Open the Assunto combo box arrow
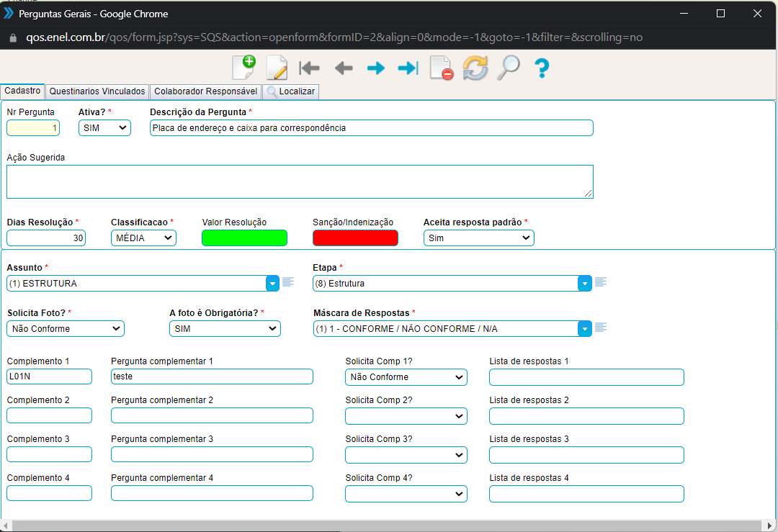 click(x=273, y=284)
